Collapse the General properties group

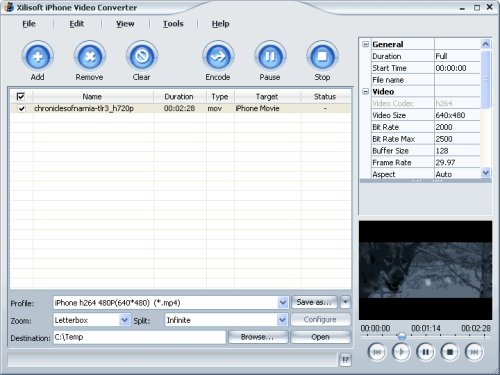tap(366, 44)
